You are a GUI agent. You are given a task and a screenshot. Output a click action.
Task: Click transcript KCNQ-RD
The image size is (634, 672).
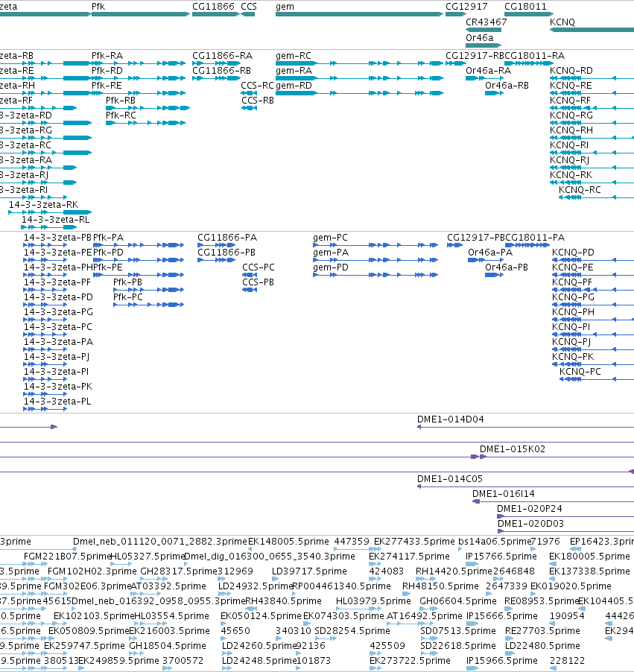pyautogui.click(x=571, y=71)
